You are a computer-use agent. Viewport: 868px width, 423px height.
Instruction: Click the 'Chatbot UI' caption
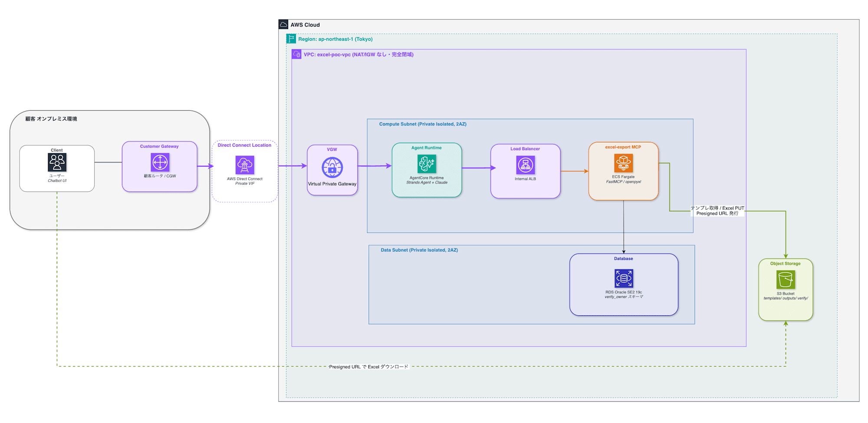(57, 181)
